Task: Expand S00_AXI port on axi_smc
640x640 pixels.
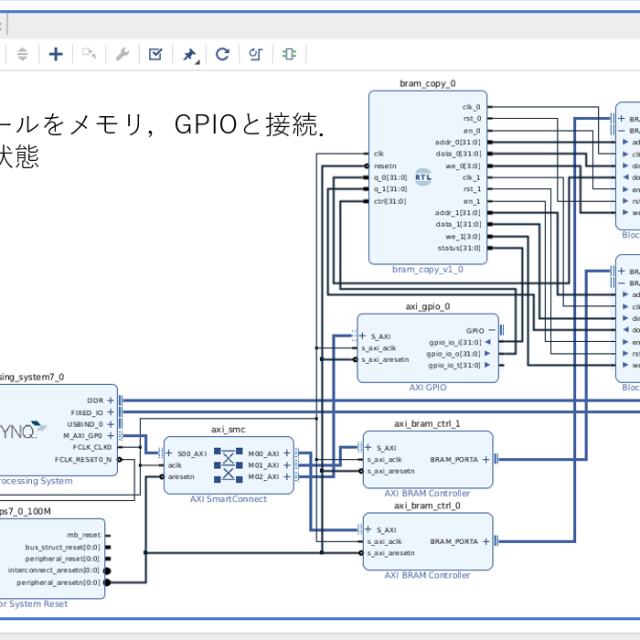Action: [x=162, y=453]
